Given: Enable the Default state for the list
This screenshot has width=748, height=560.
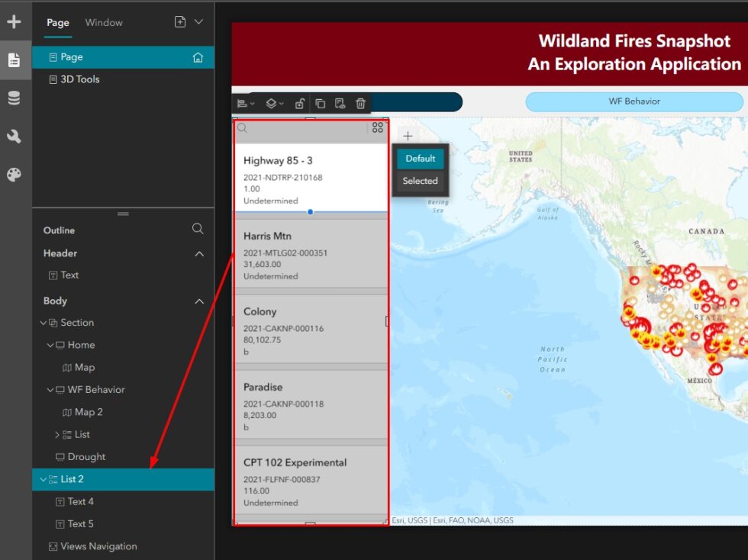Looking at the screenshot, I should 420,159.
